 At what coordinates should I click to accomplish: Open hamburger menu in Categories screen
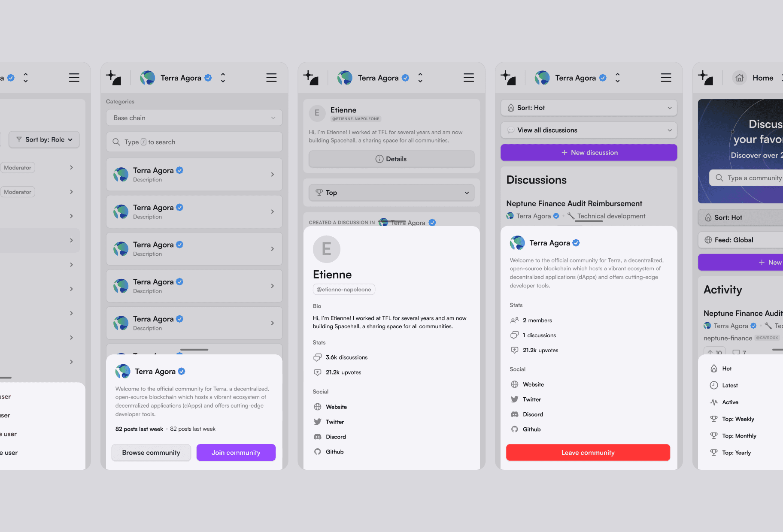coord(271,78)
